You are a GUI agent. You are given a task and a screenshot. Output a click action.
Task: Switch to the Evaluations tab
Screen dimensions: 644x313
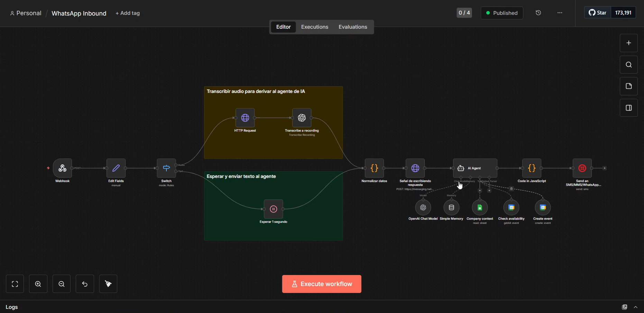click(x=352, y=27)
